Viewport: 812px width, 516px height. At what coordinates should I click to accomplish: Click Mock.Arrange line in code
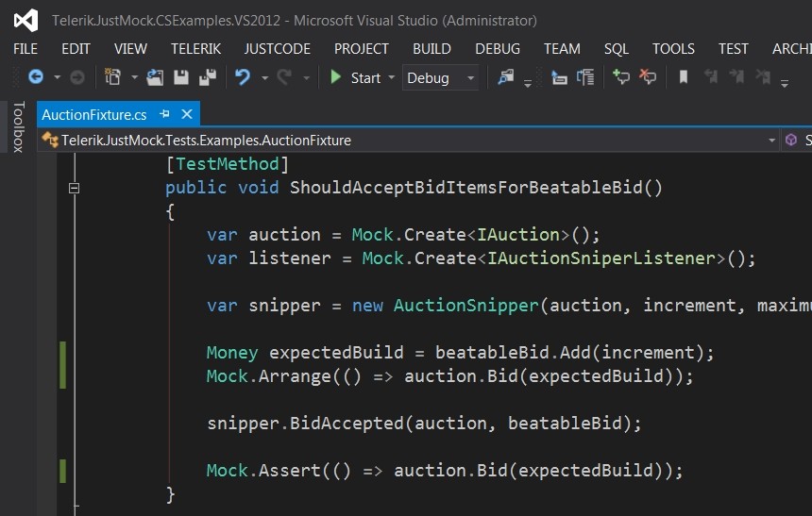[x=449, y=375]
